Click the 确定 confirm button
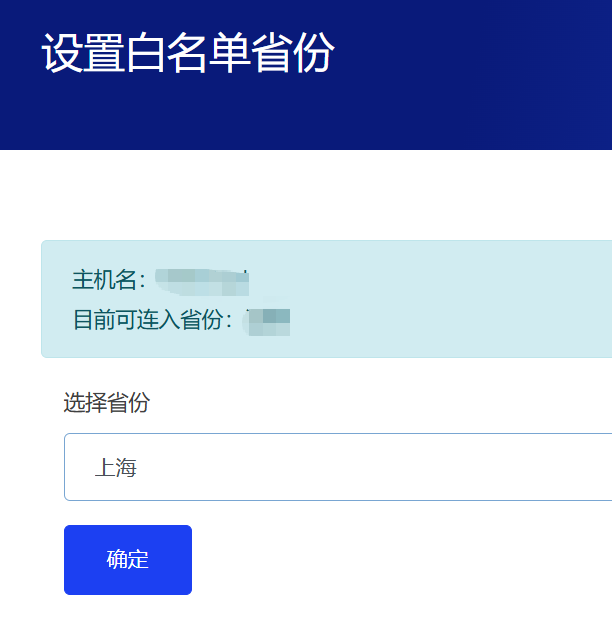This screenshot has height=618, width=612. click(128, 560)
